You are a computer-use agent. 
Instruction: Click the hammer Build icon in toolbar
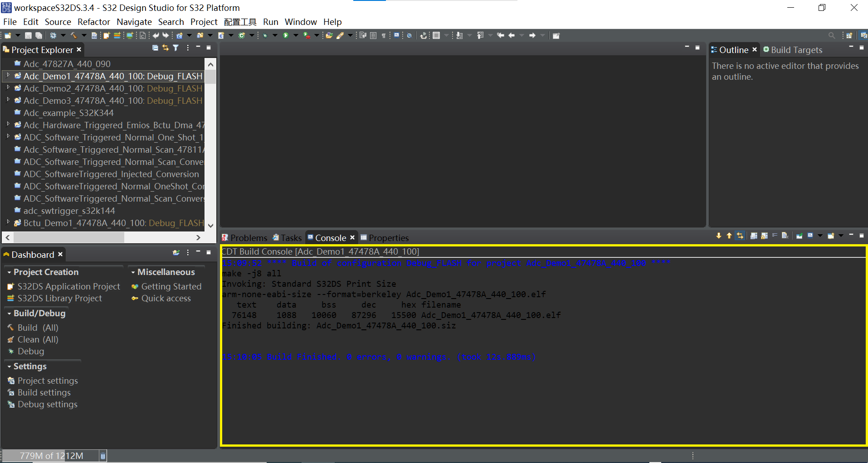73,35
